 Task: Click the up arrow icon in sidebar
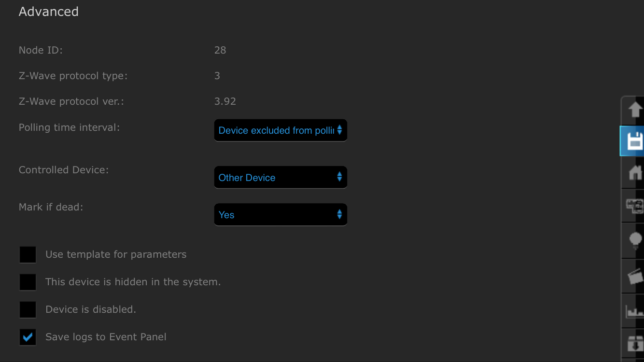coord(634,110)
